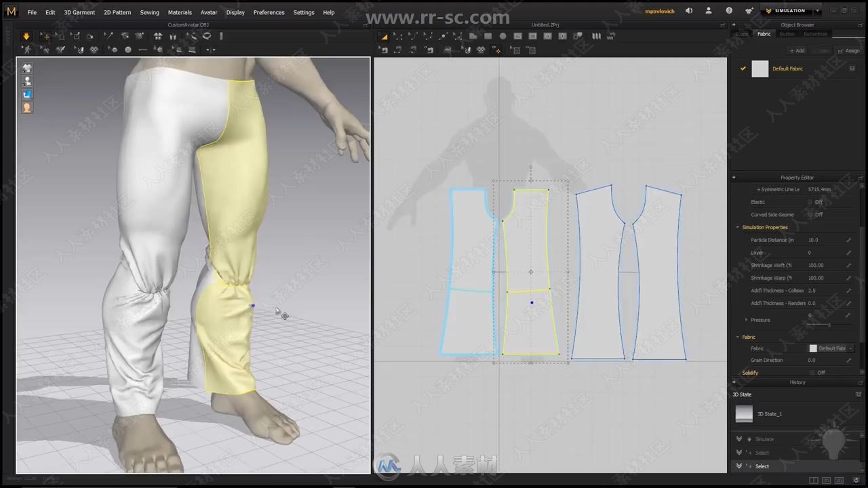The width and height of the screenshot is (868, 488).
Task: Click the walking avatar icon in 3D toolbar
Action: (x=27, y=49)
